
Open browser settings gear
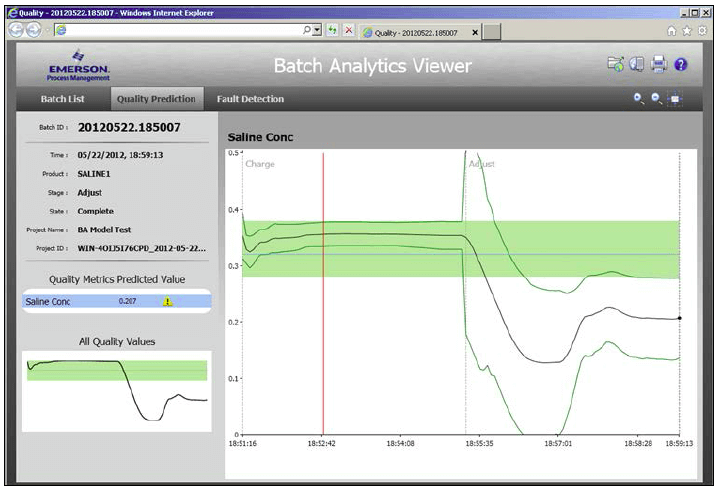701,31
